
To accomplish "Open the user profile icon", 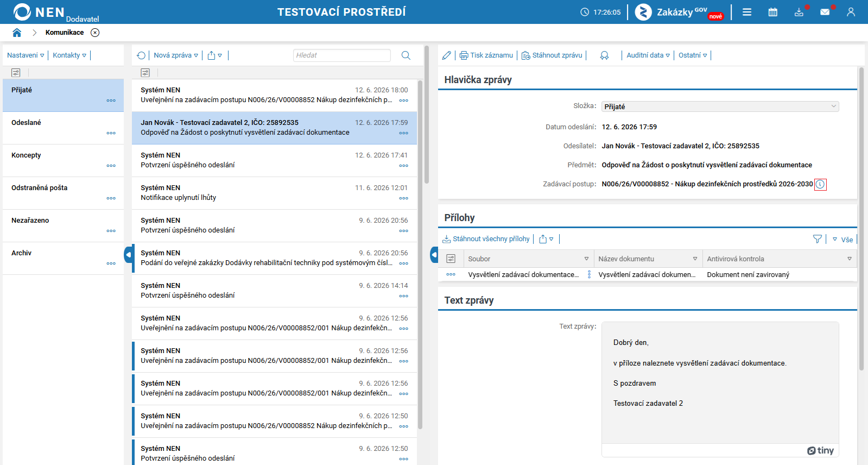I will [x=851, y=12].
